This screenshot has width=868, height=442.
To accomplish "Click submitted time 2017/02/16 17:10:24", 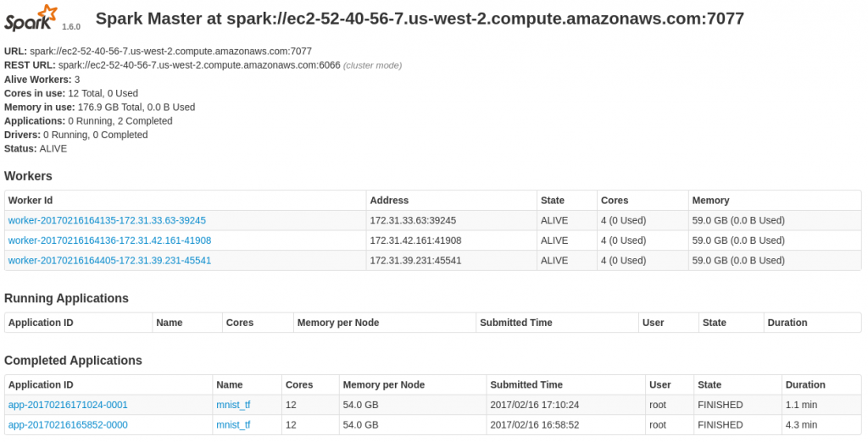I will pos(535,405).
